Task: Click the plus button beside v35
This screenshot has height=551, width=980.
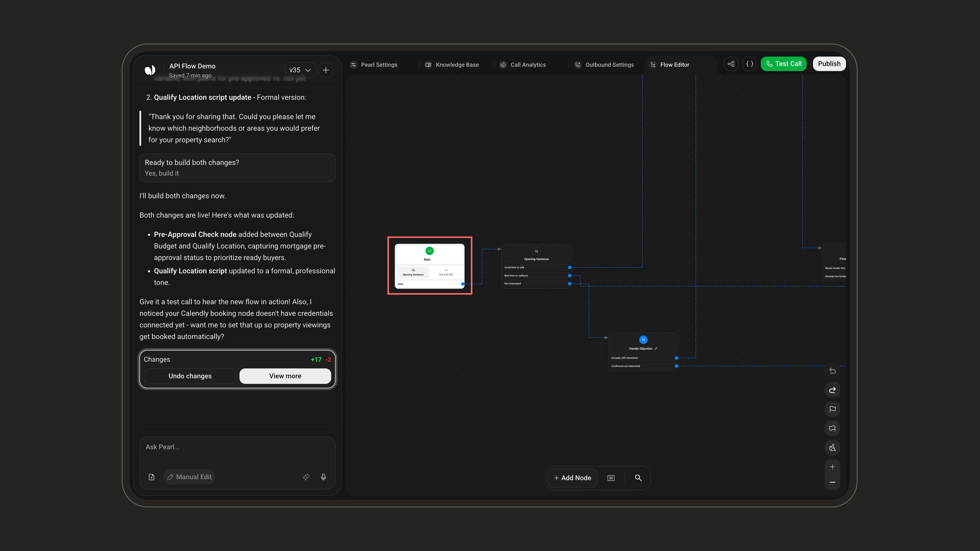Action: (x=326, y=70)
